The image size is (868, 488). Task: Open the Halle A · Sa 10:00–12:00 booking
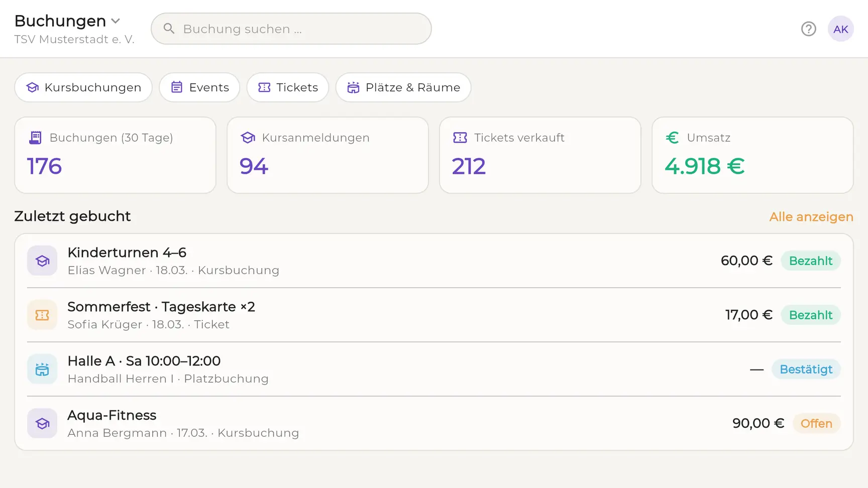coord(144,361)
